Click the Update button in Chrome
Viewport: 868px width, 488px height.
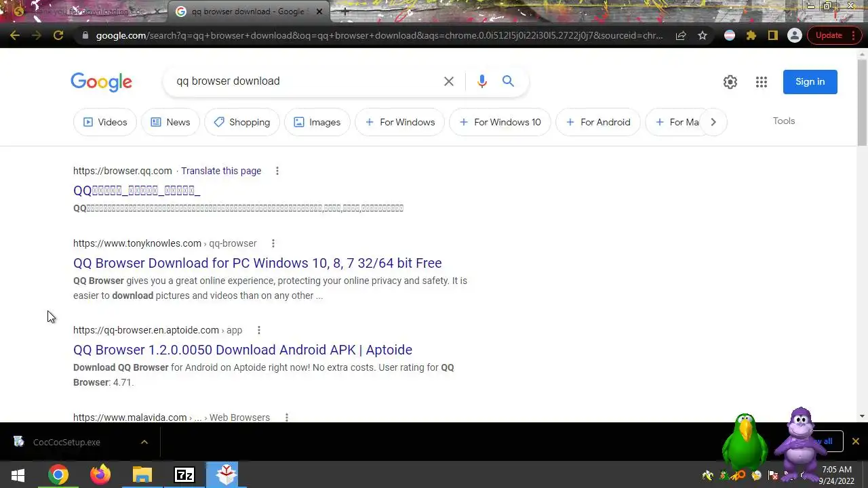[829, 35]
